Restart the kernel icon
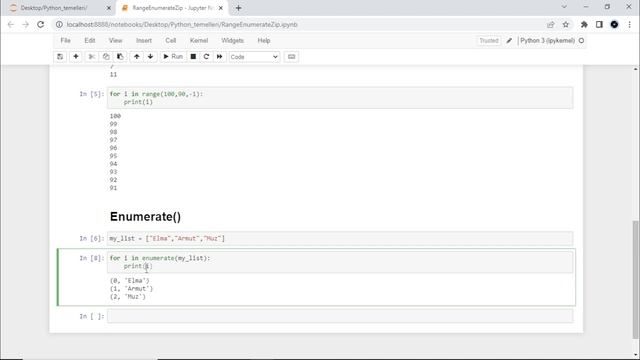640x360 pixels. point(207,57)
